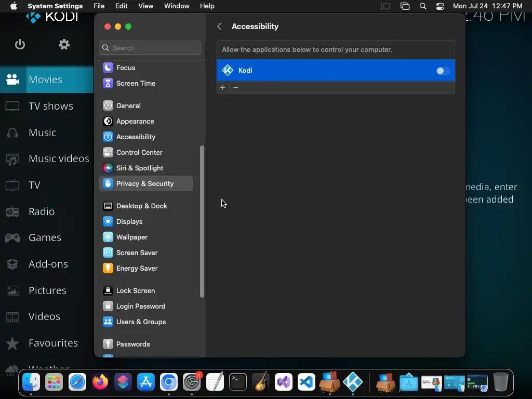Open the System Settings app menu

point(55,6)
